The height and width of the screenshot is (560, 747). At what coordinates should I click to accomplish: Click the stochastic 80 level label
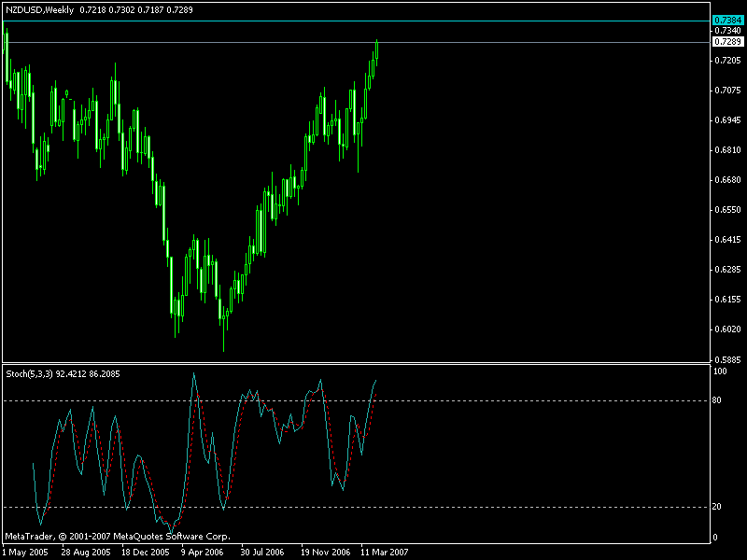point(717,400)
